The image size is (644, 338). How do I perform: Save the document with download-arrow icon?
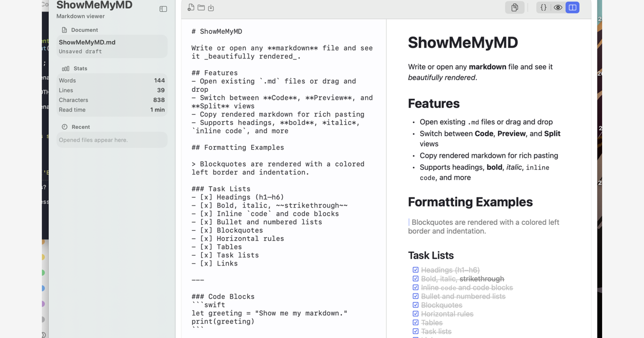pos(211,8)
